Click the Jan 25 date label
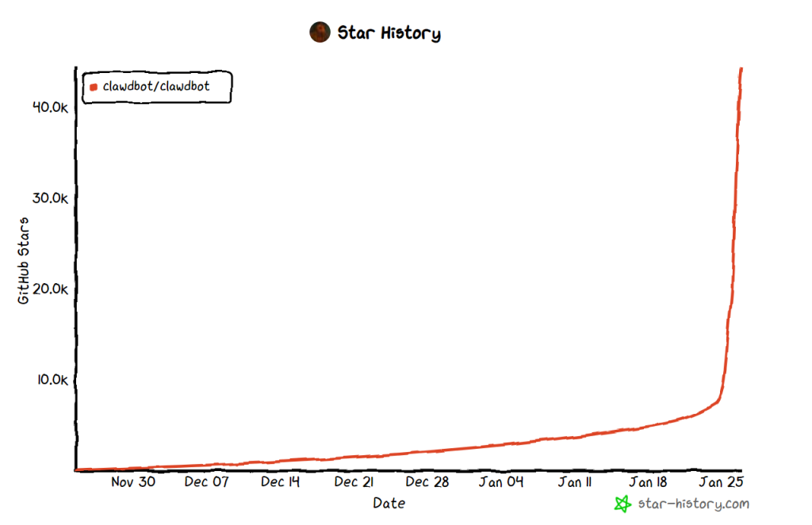 (x=721, y=482)
